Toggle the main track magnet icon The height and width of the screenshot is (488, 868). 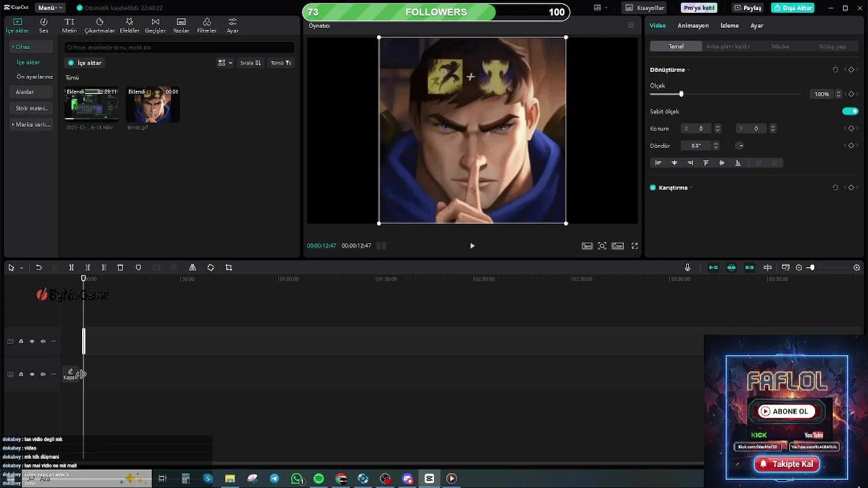[713, 268]
